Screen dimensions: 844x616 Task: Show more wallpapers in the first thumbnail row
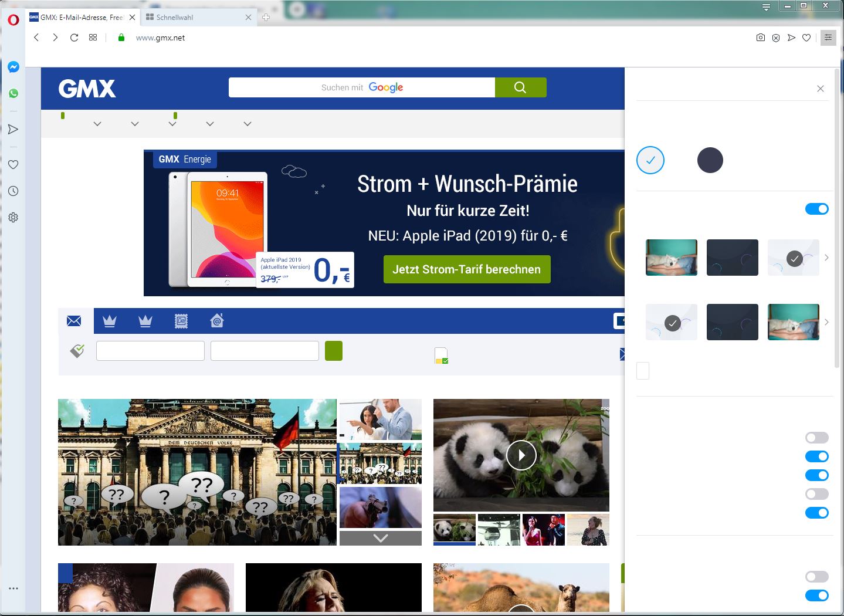click(826, 258)
